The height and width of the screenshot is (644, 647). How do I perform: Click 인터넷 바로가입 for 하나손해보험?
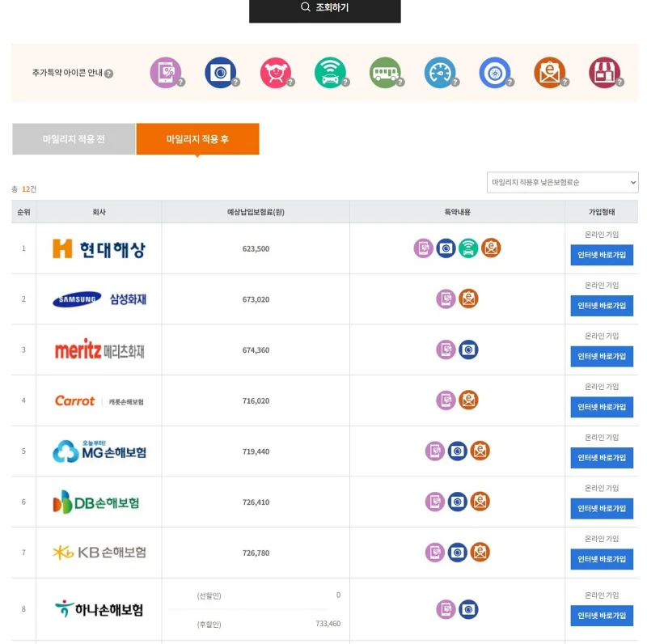click(x=602, y=616)
